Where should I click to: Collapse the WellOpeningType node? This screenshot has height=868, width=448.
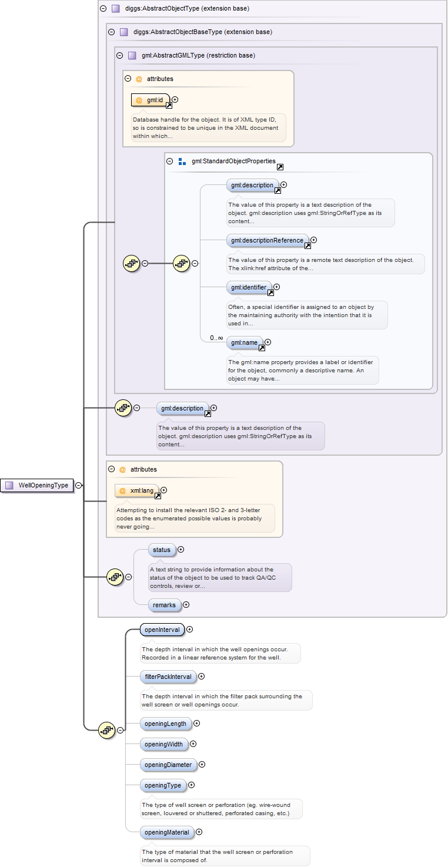pyautogui.click(x=79, y=485)
